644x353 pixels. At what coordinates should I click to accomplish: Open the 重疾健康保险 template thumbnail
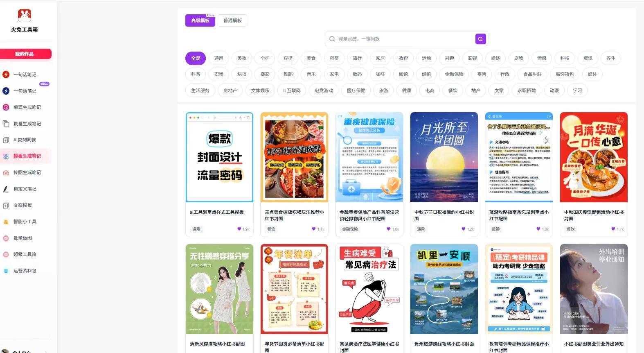(x=369, y=157)
